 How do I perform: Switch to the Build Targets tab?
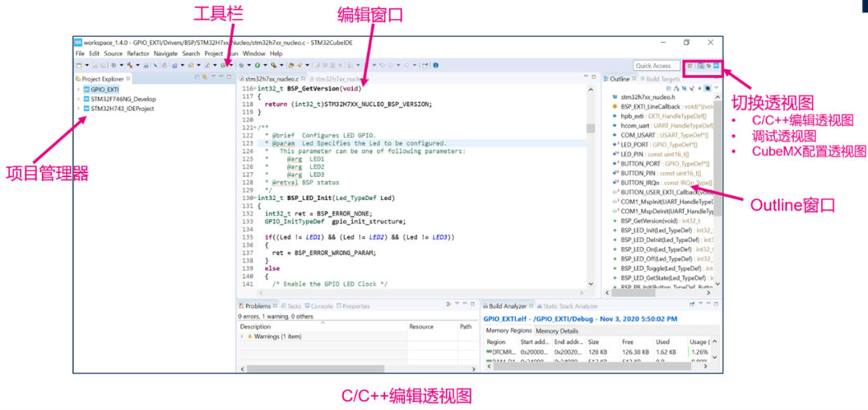coord(659,80)
